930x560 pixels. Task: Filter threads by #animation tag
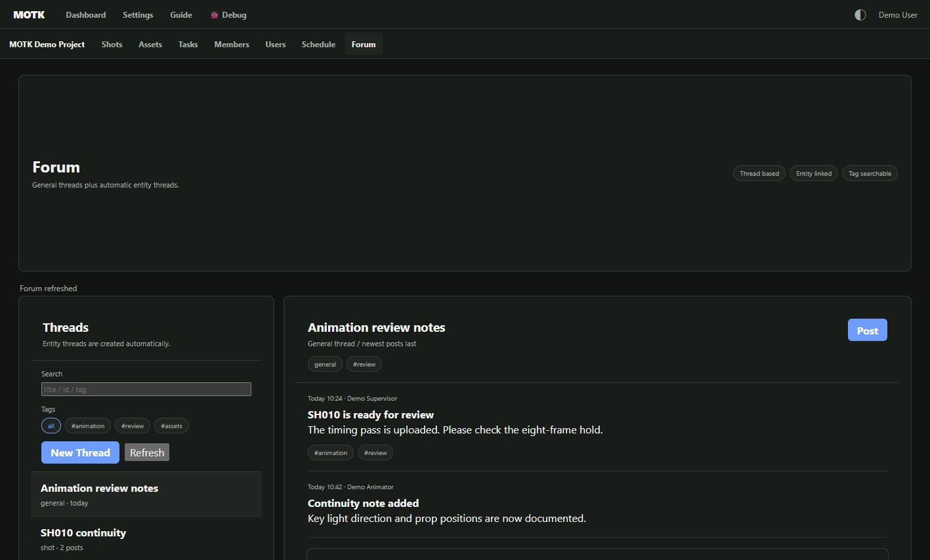pos(88,426)
